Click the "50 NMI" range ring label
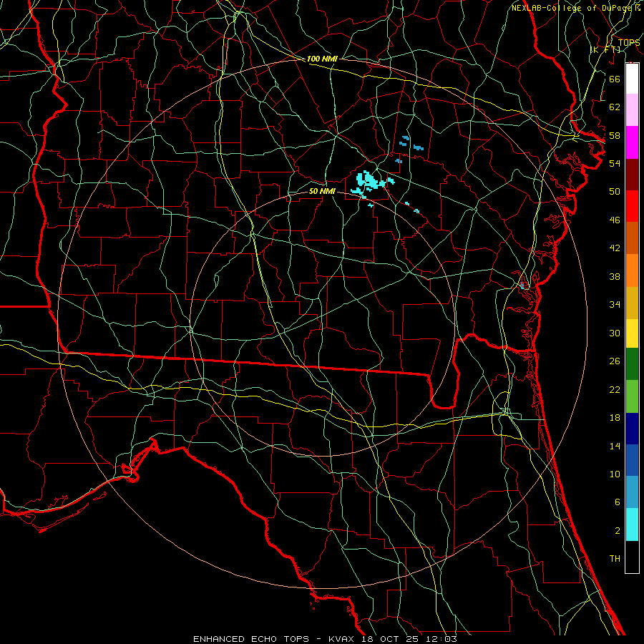 [322, 191]
